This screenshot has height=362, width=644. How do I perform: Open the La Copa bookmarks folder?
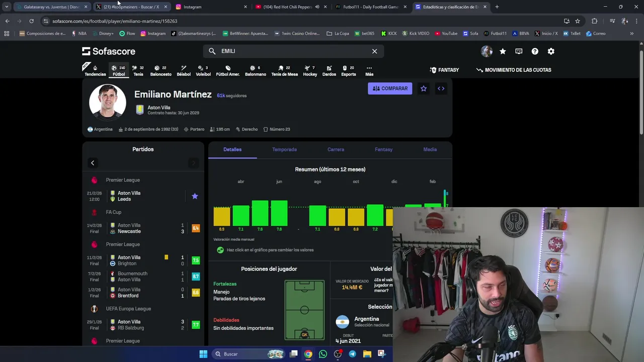click(x=338, y=34)
